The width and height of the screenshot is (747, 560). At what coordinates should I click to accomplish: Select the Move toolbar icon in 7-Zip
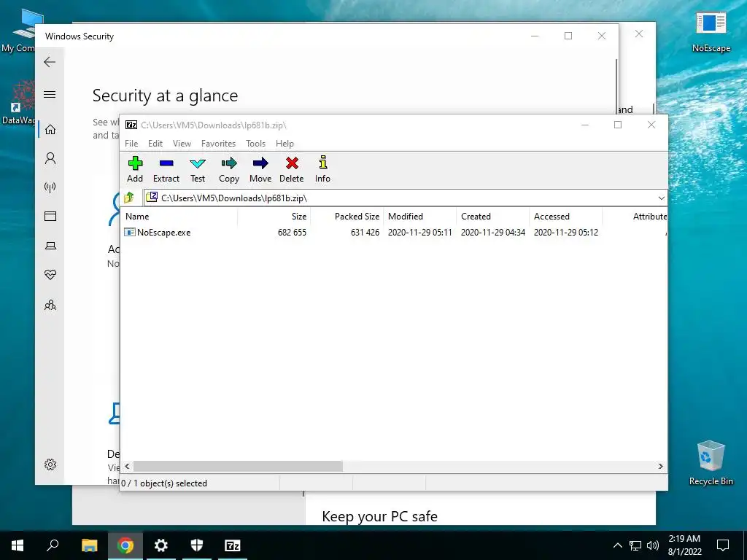[260, 169]
